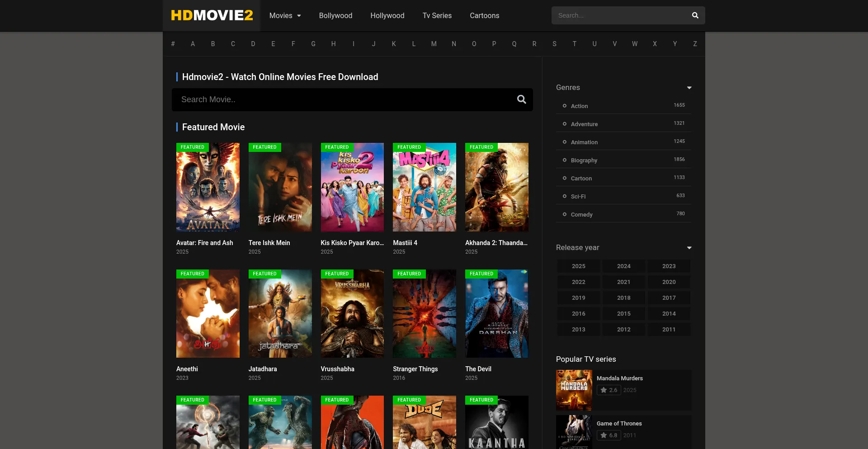Open the Dude movie poster
Image resolution: width=868 pixels, height=449 pixels.
[425, 422]
